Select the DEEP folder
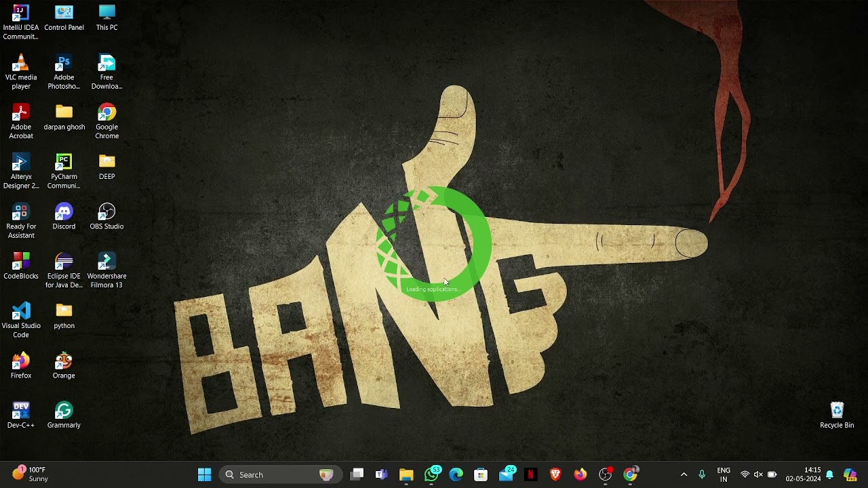This screenshot has width=868, height=488. pyautogui.click(x=106, y=167)
